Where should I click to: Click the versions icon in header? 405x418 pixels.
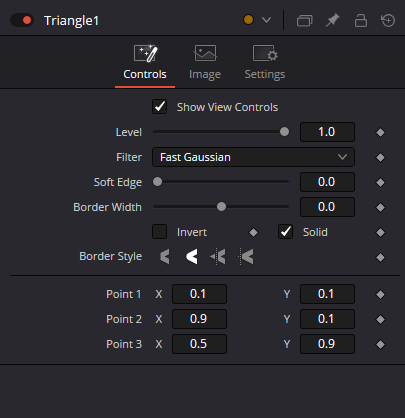(304, 21)
